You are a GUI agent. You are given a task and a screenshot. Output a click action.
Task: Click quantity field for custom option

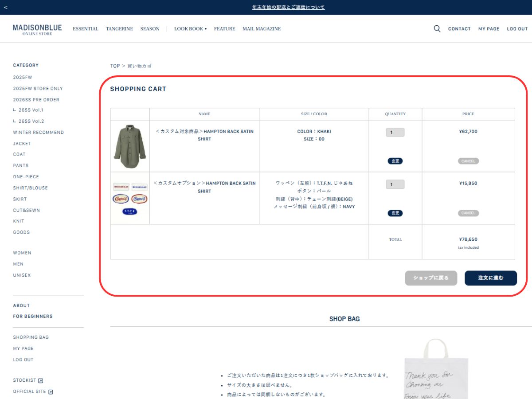click(395, 184)
